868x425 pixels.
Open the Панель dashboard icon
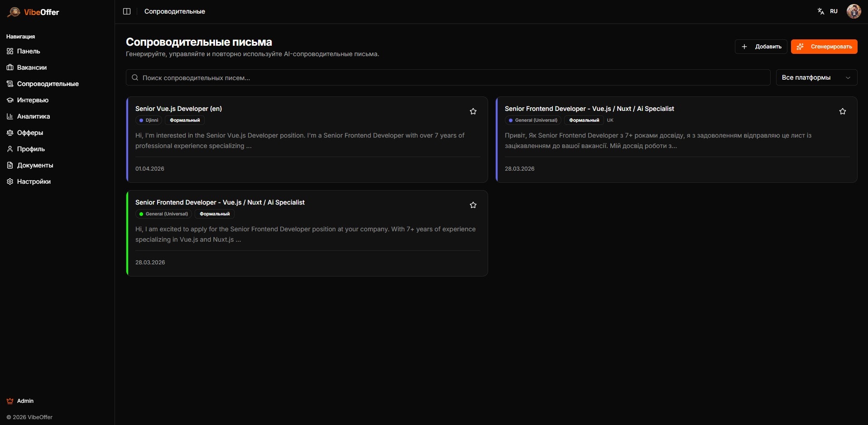[10, 51]
